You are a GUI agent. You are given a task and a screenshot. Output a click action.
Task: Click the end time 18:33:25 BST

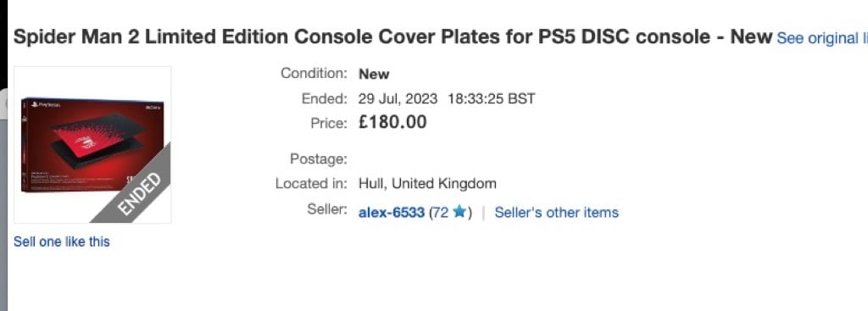[492, 99]
